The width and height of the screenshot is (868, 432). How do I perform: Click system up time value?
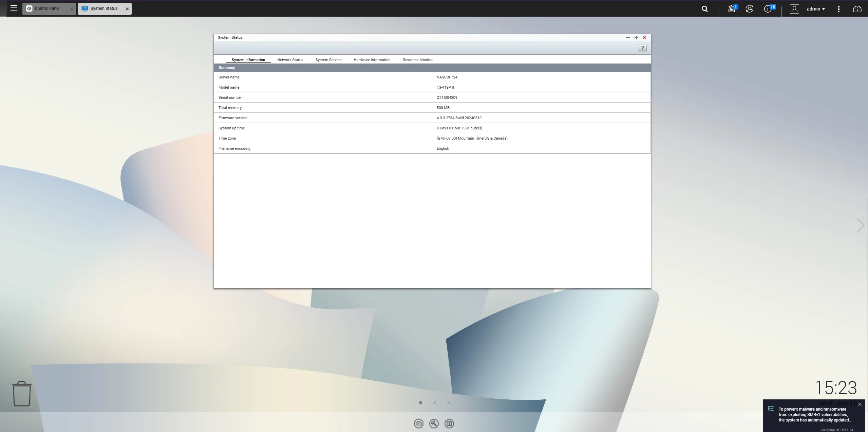tap(459, 128)
